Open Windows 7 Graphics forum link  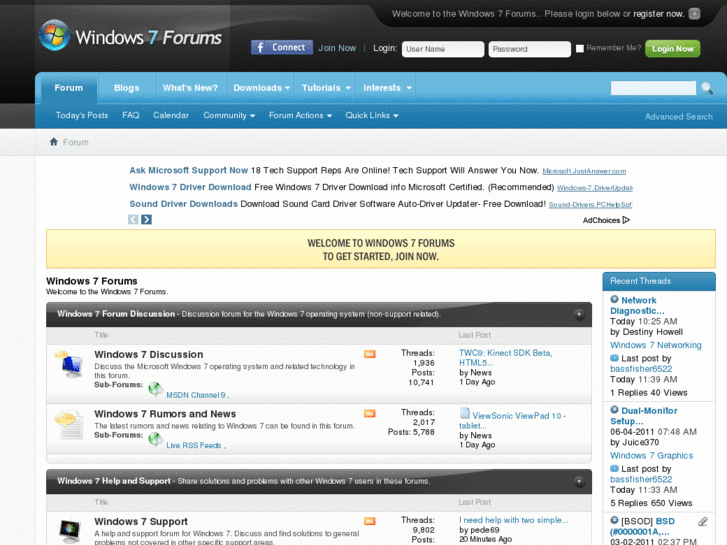[x=651, y=455]
